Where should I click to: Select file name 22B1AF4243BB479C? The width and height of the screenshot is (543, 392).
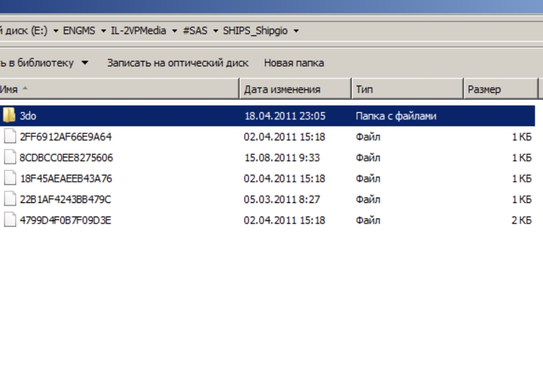click(x=65, y=200)
